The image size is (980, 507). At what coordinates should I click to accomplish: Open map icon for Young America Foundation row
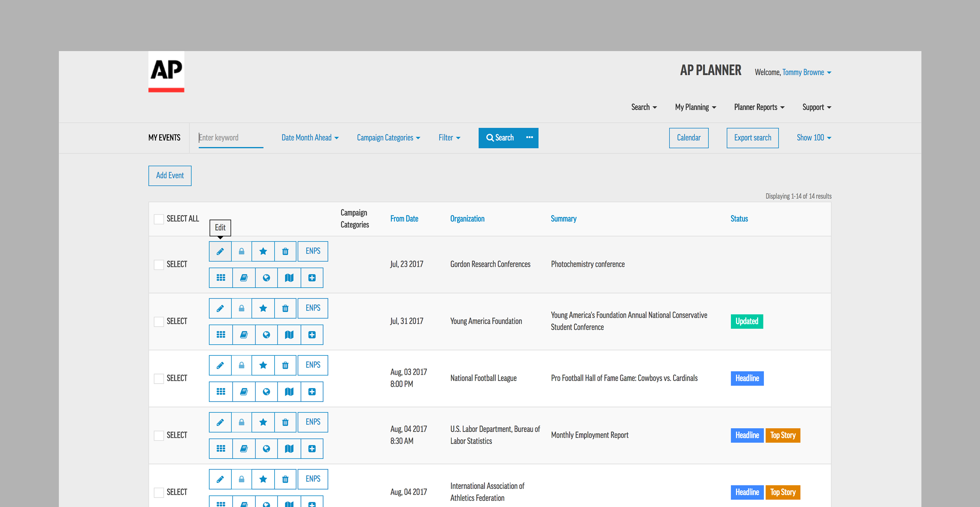pos(289,335)
